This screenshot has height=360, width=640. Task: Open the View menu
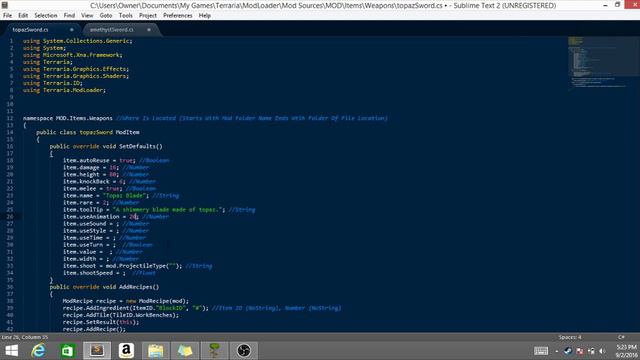click(87, 16)
